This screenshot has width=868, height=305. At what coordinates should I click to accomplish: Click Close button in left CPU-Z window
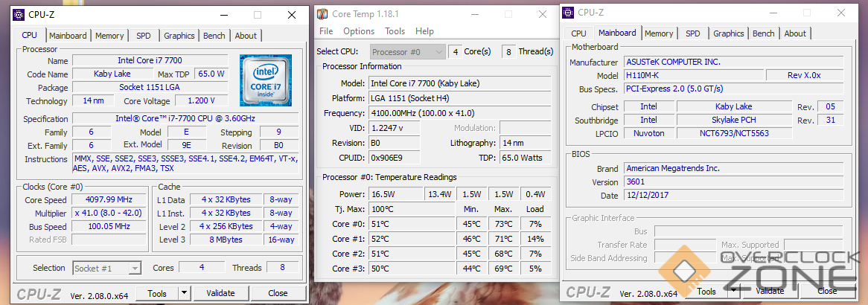coord(278,293)
